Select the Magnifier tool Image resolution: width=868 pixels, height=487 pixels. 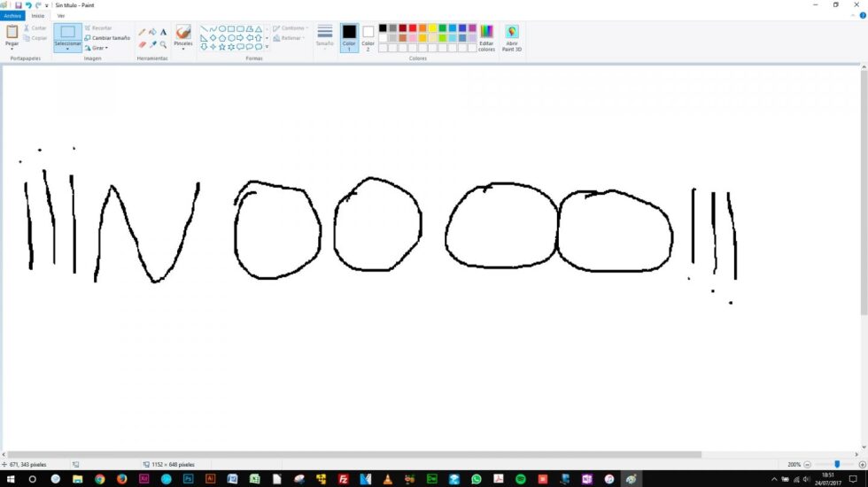pyautogui.click(x=163, y=44)
